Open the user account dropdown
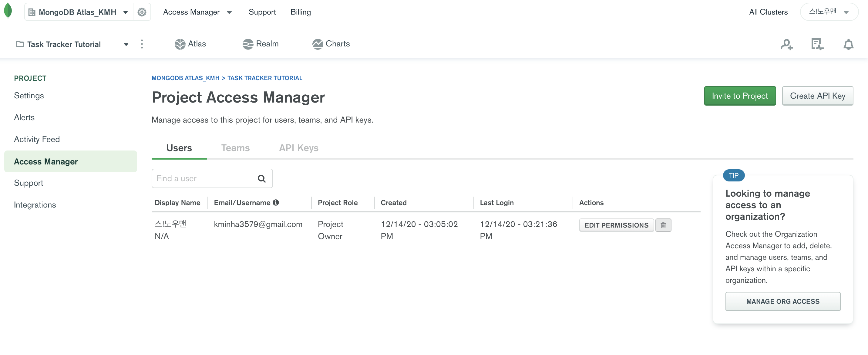868x355 pixels. pyautogui.click(x=829, y=12)
